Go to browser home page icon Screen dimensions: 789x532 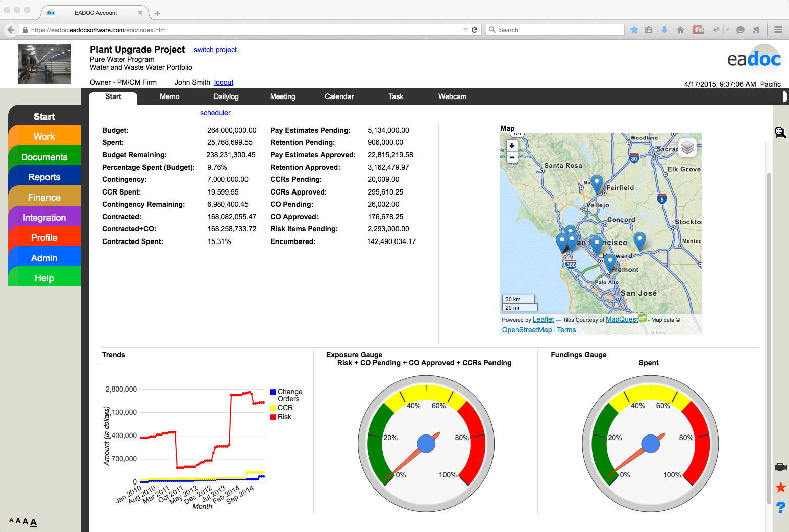coord(680,30)
